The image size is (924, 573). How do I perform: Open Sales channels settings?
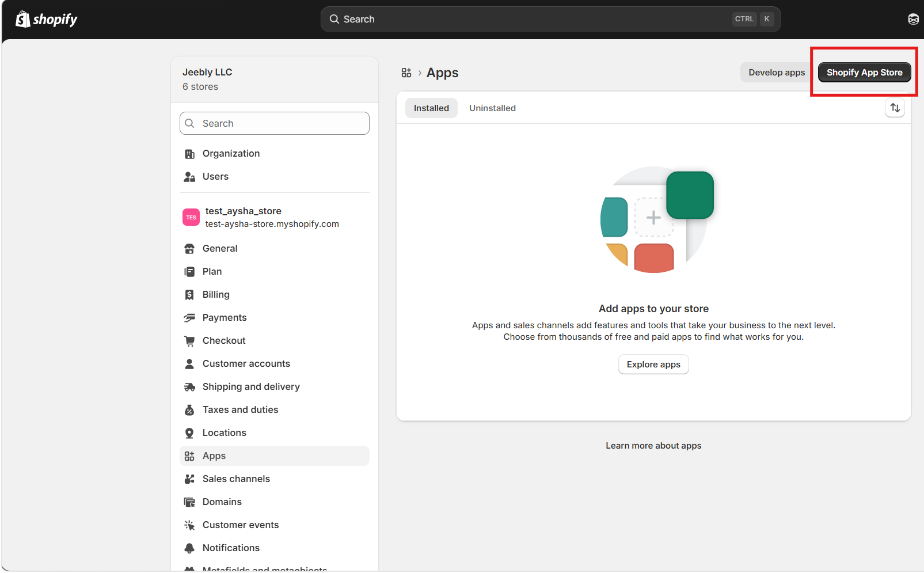tap(275, 479)
